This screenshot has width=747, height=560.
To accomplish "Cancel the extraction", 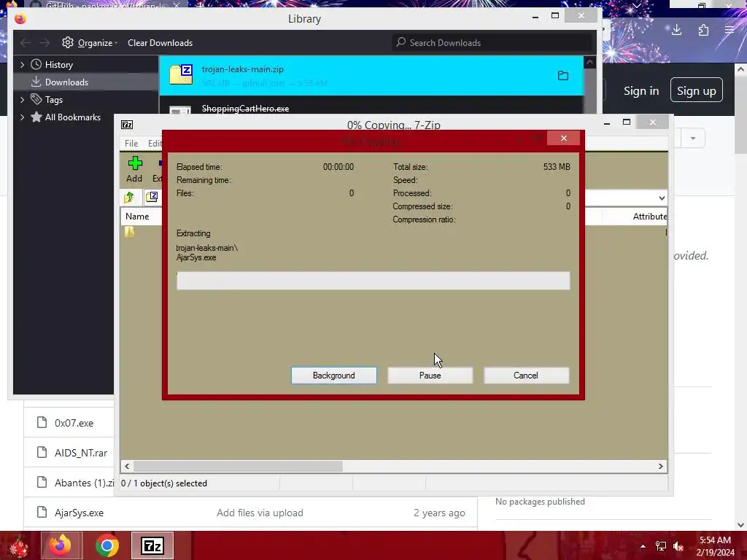I will [x=526, y=376].
